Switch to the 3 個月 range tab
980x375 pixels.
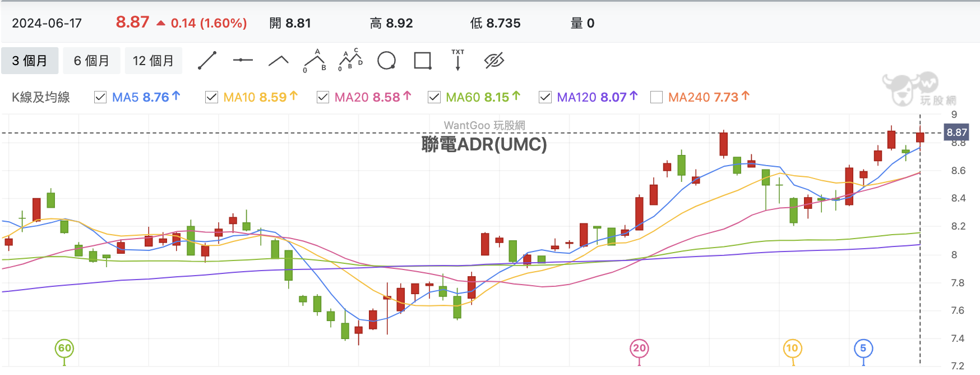30,61
